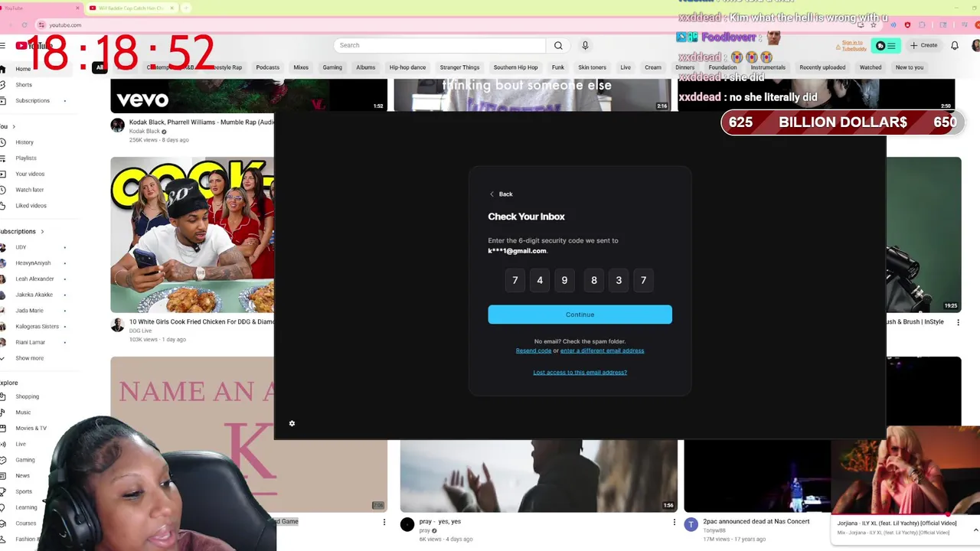Click the History clock icon in sidebar
Screen dimensions: 980x551
click(3, 142)
